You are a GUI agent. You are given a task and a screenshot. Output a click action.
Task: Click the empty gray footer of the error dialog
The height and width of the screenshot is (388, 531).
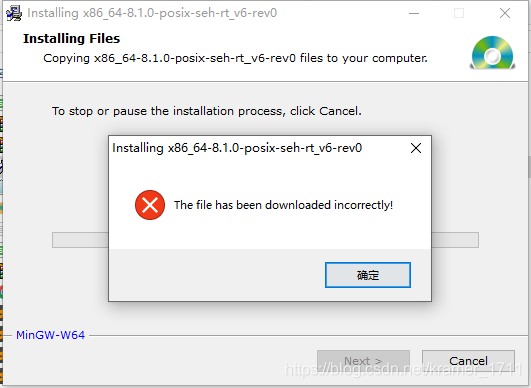point(217,275)
